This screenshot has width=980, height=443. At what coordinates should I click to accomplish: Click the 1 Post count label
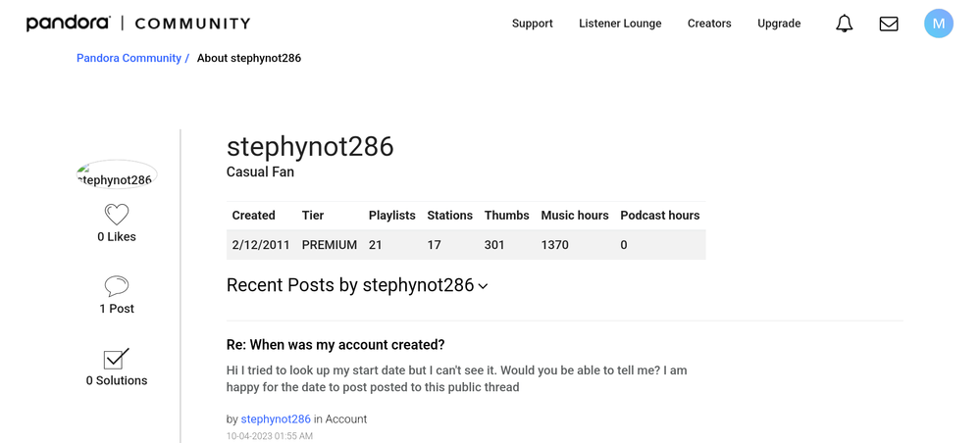tap(117, 309)
